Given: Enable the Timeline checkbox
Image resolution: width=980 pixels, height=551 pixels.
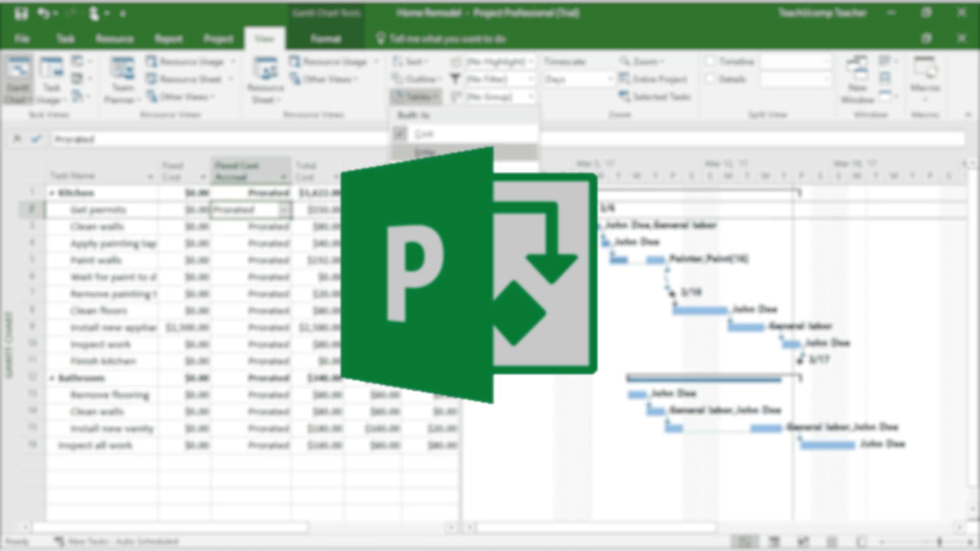Looking at the screenshot, I should pyautogui.click(x=710, y=62).
